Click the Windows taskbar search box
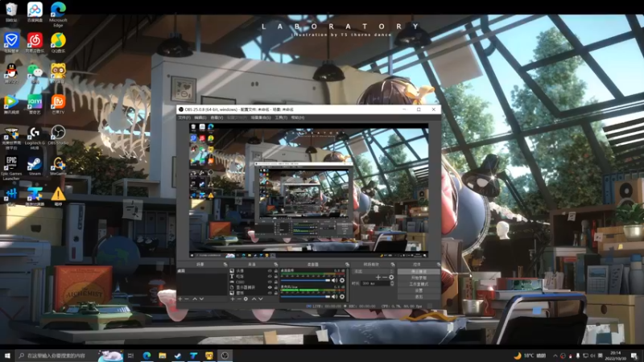 pos(69,356)
